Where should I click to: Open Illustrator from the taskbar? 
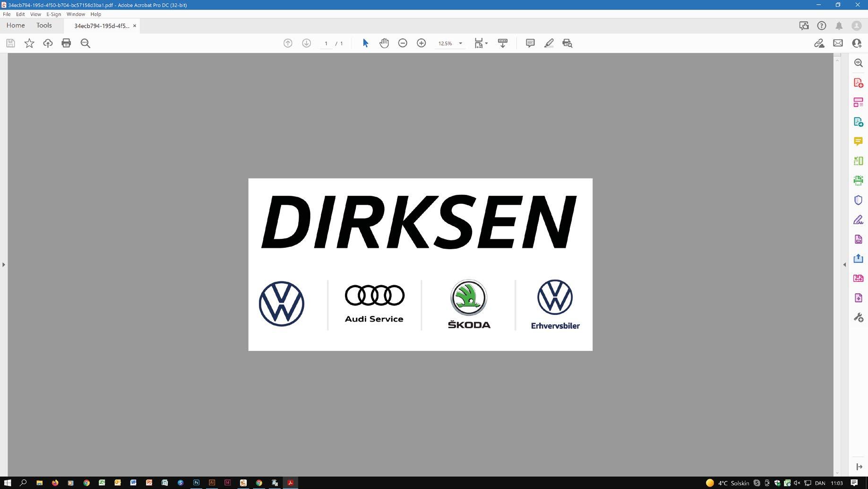(x=212, y=483)
